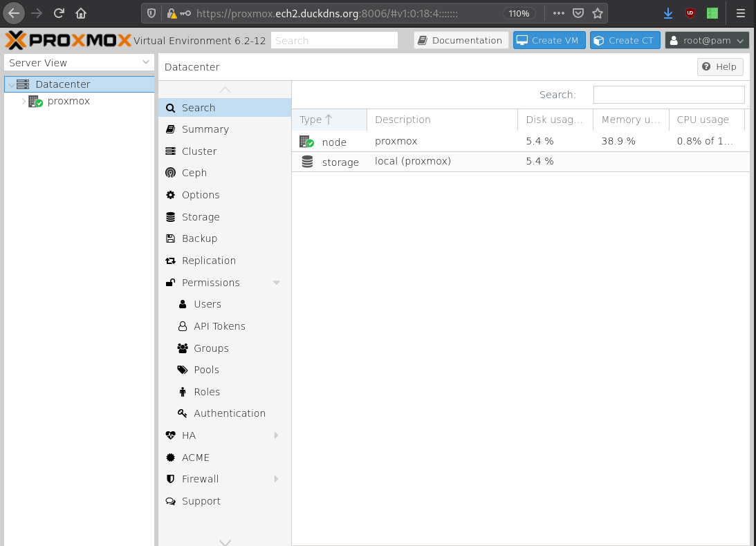Viewport: 756px width, 546px height.
Task: Click the 110% zoom level indicator
Action: (519, 14)
